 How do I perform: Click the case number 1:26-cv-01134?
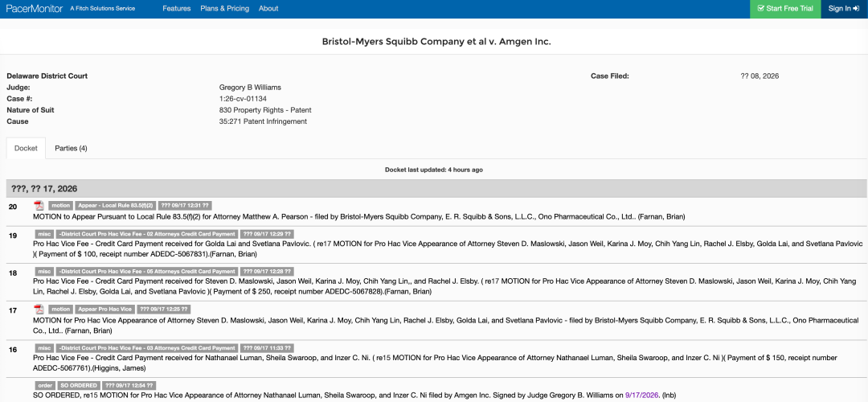243,99
